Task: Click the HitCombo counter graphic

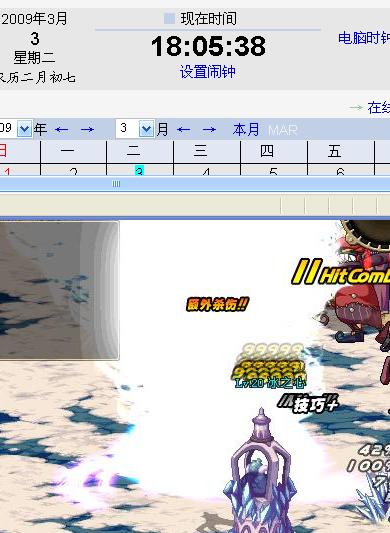Action: pyautogui.click(x=341, y=272)
